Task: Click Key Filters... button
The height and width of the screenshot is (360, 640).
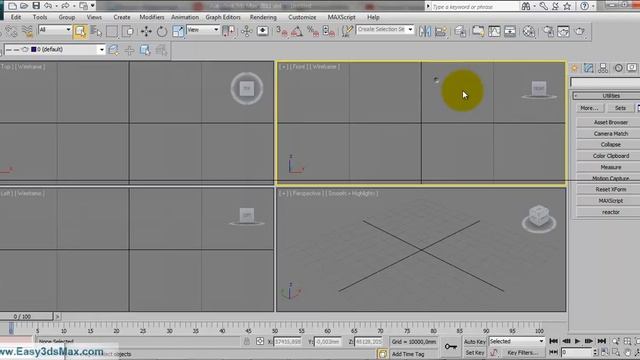Action: 522,352
